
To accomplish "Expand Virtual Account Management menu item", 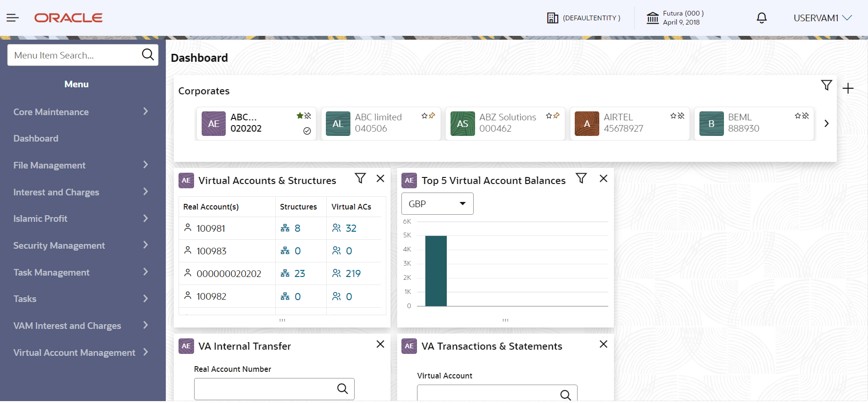I will pos(80,353).
